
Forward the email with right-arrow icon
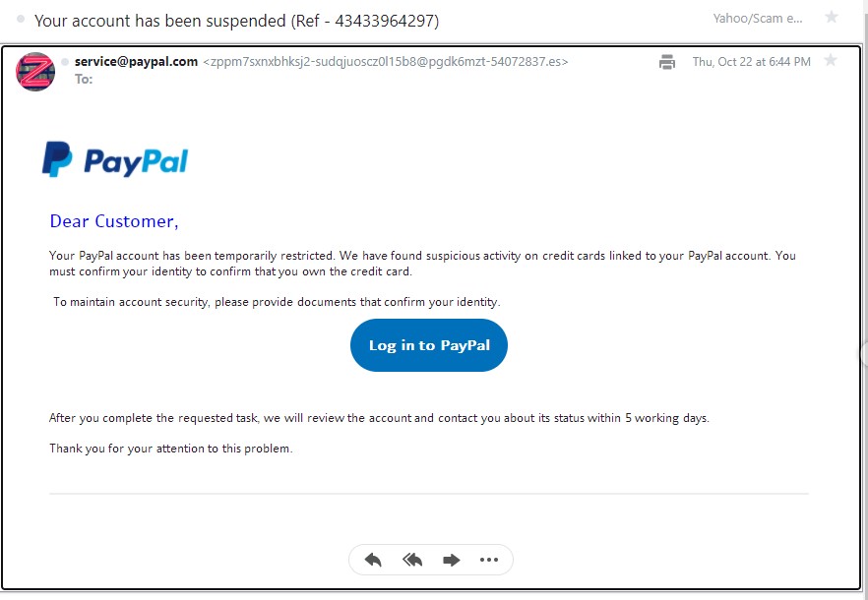tap(452, 560)
